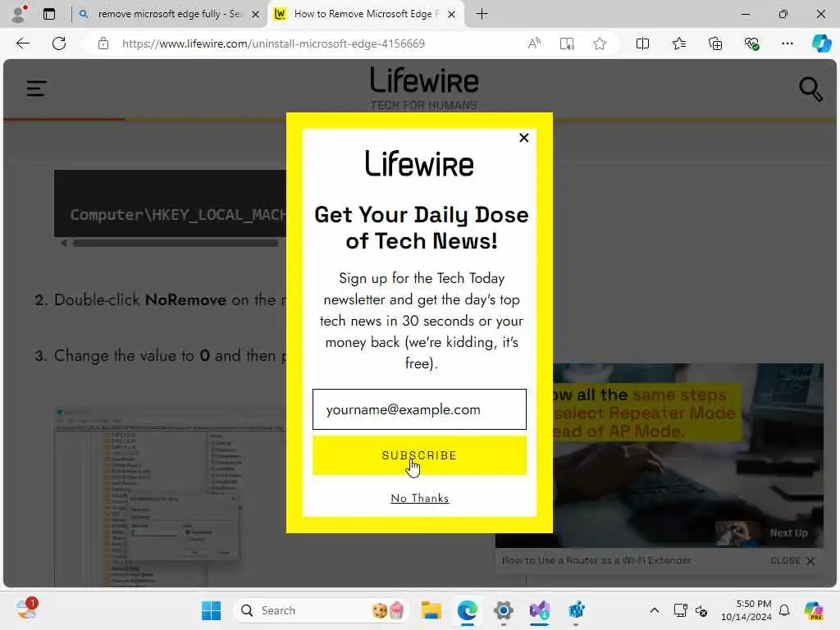Open the Copilot sidebar

pyautogui.click(x=821, y=43)
